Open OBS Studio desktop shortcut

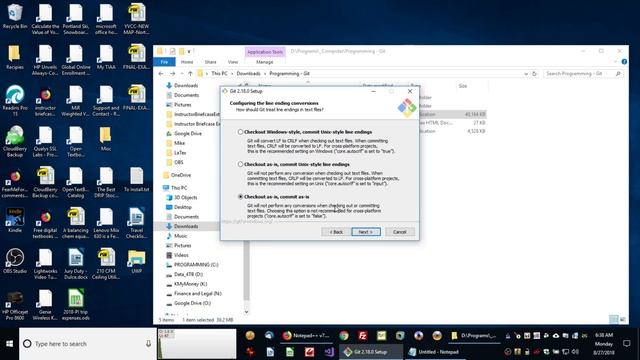point(15,261)
